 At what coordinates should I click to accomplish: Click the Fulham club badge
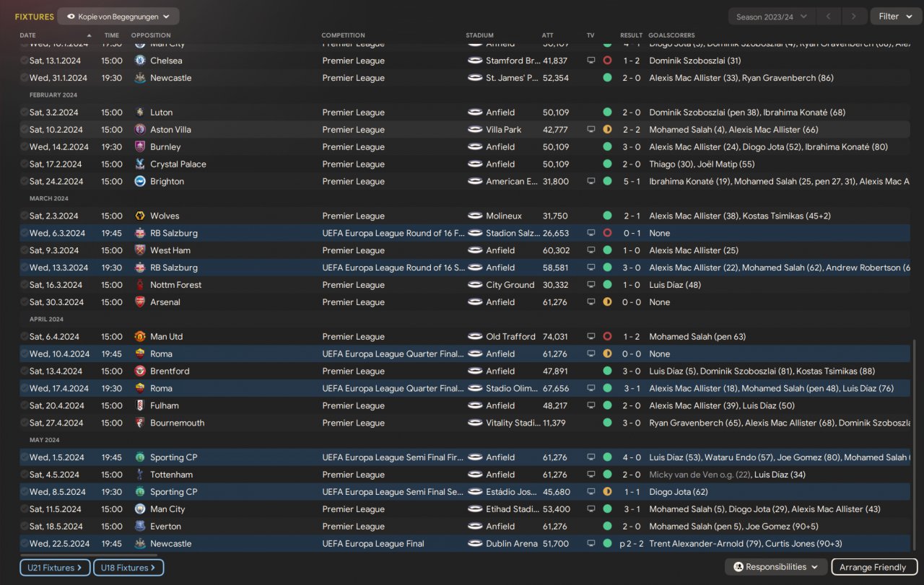click(140, 406)
